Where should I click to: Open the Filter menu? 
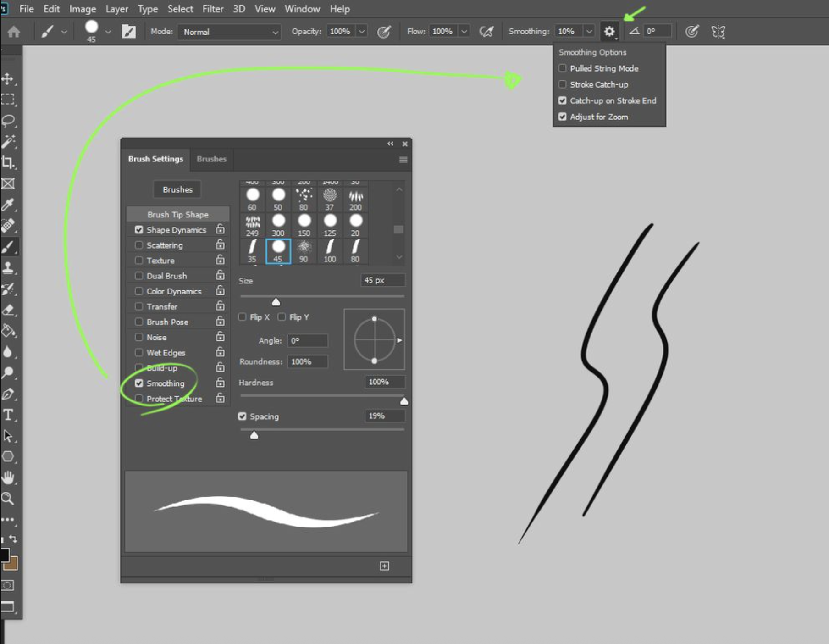coord(212,9)
